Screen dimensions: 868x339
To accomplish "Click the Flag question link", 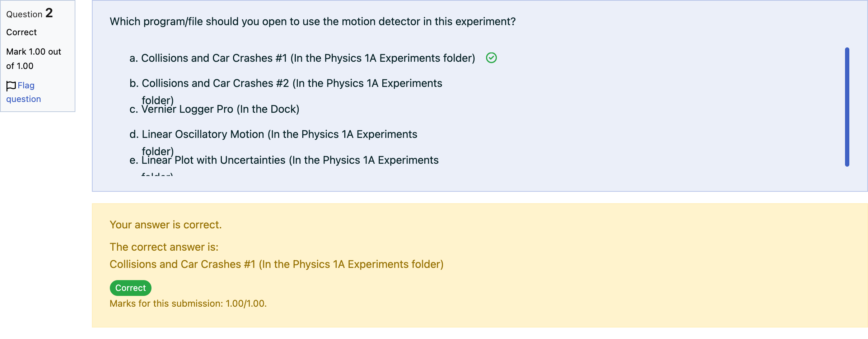I will pos(24,92).
